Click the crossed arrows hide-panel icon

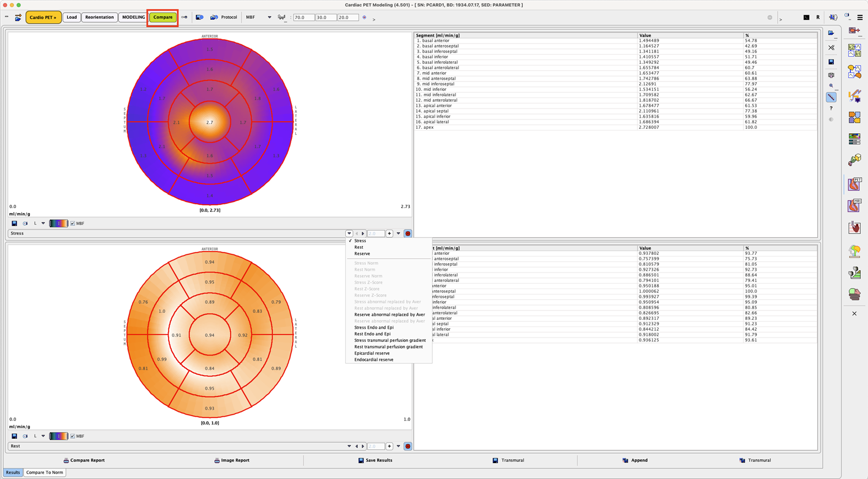(x=831, y=48)
